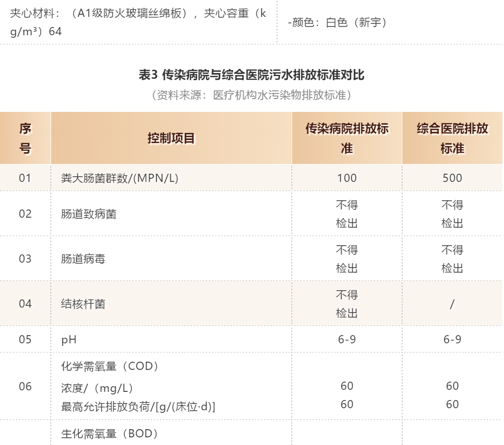
Task: Click the table title 表3 传染病院与综合医院污水排放标准对比
Action: pos(251,75)
